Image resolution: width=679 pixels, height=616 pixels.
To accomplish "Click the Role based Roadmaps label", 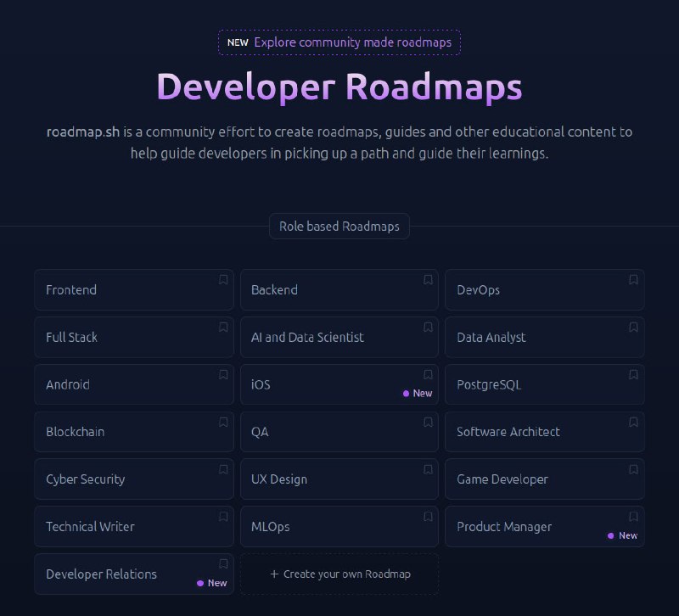I will coord(339,226).
